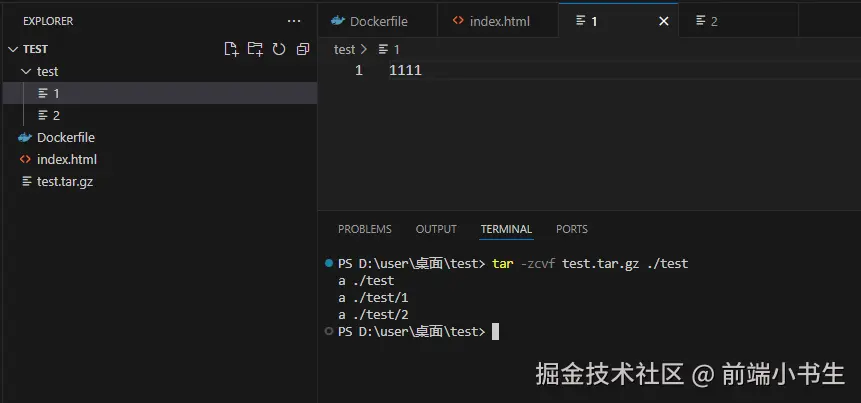Screen dimensions: 861x403
Task: Open test.tar.gz from the Explorer tree
Action: (x=160, y=181)
